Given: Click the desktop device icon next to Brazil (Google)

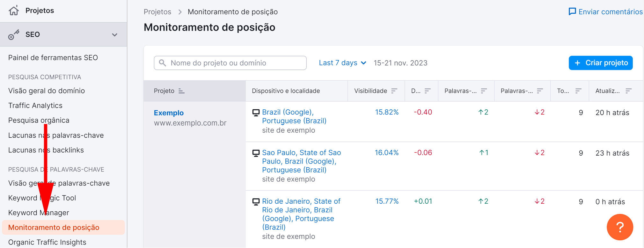Looking at the screenshot, I should point(255,112).
